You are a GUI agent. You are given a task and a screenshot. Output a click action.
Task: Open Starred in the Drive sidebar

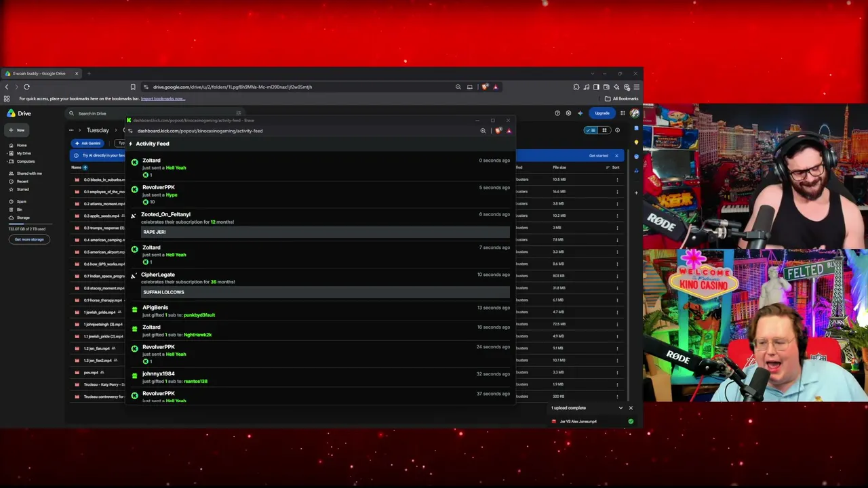click(x=19, y=190)
